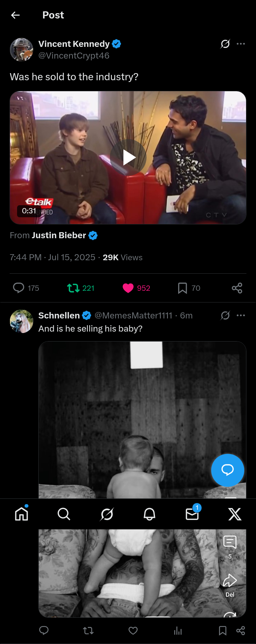The image size is (256, 644).
Task: Open Vincent Kennedy's post options menu
Action: tap(241, 44)
